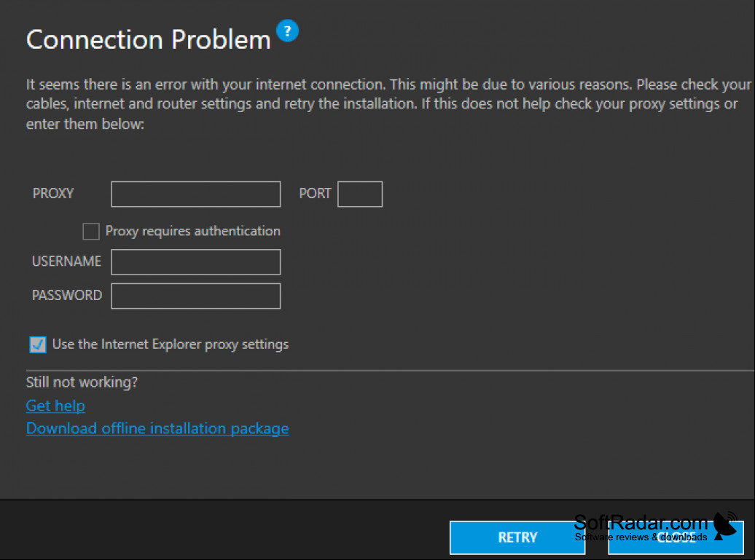Open the Get help link
The height and width of the screenshot is (560, 755).
pos(55,406)
